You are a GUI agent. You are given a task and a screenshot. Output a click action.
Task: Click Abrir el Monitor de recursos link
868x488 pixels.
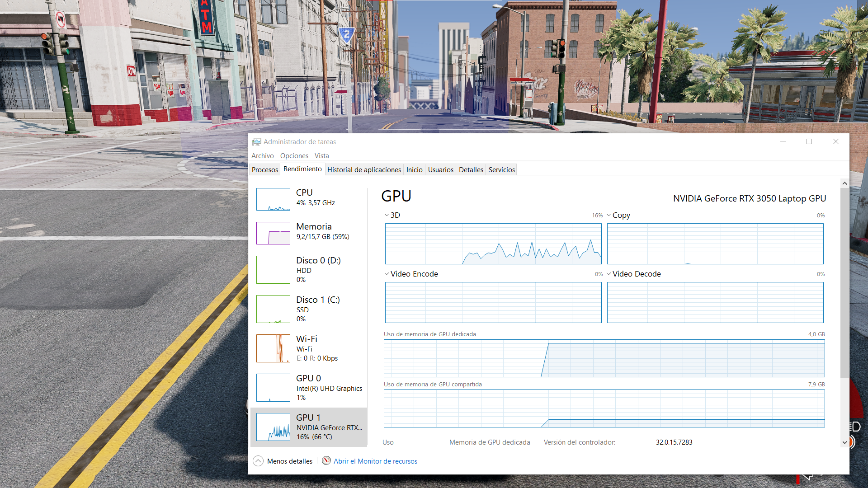coord(375,461)
